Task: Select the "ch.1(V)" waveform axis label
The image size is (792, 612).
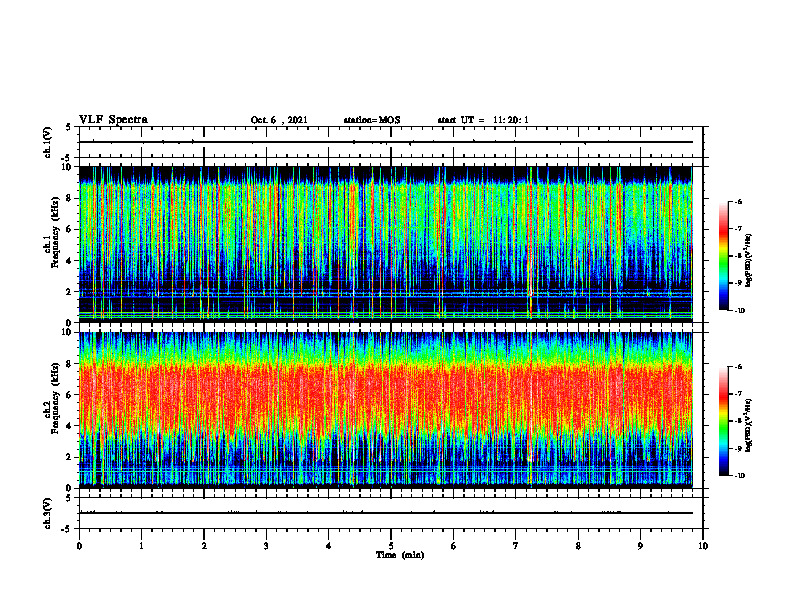Action: click(x=47, y=142)
